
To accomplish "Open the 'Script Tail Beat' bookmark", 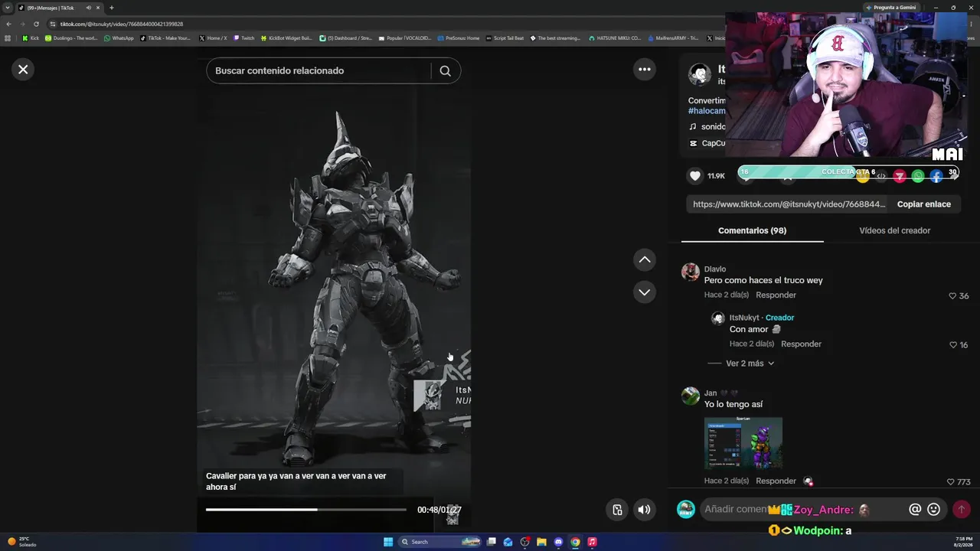I will pyautogui.click(x=505, y=38).
